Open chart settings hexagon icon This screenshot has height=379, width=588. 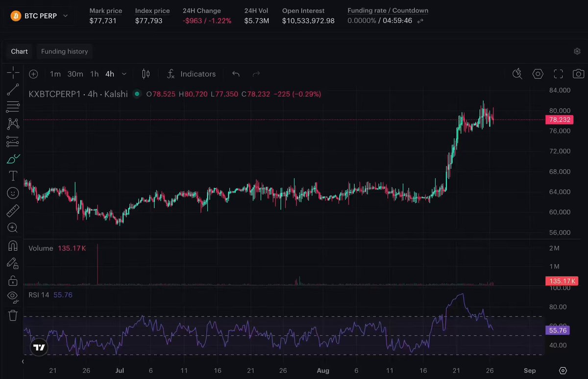[x=538, y=74]
